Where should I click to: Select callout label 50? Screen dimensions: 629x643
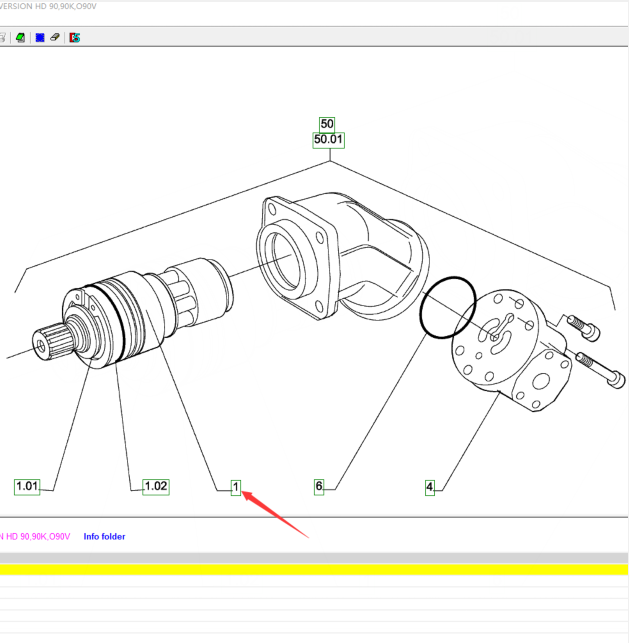tap(327, 124)
